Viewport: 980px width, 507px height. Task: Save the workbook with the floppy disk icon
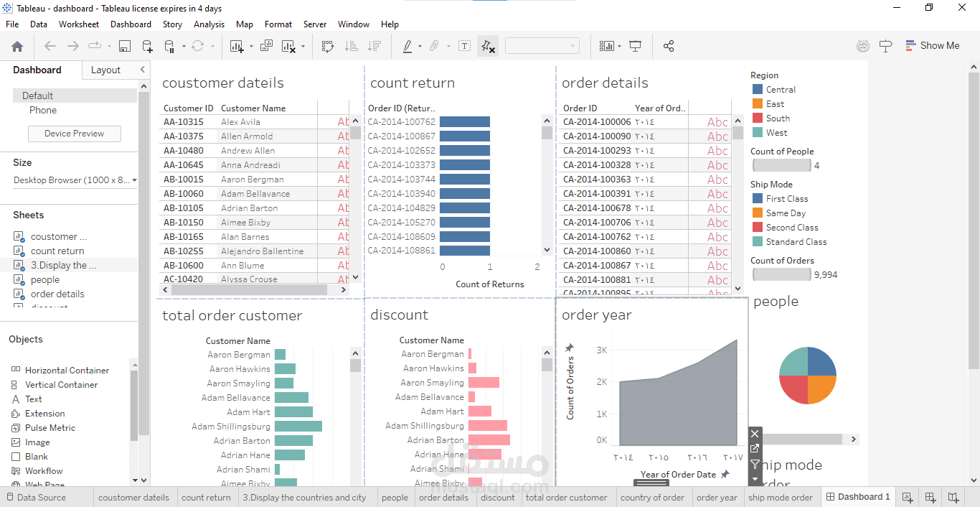click(x=125, y=46)
